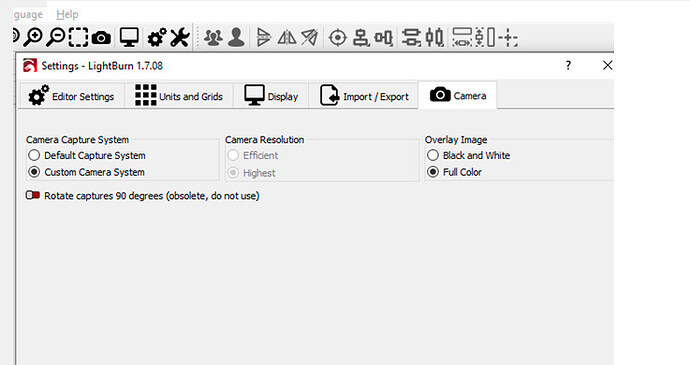Click the Distribute horizontally icon

434,37
